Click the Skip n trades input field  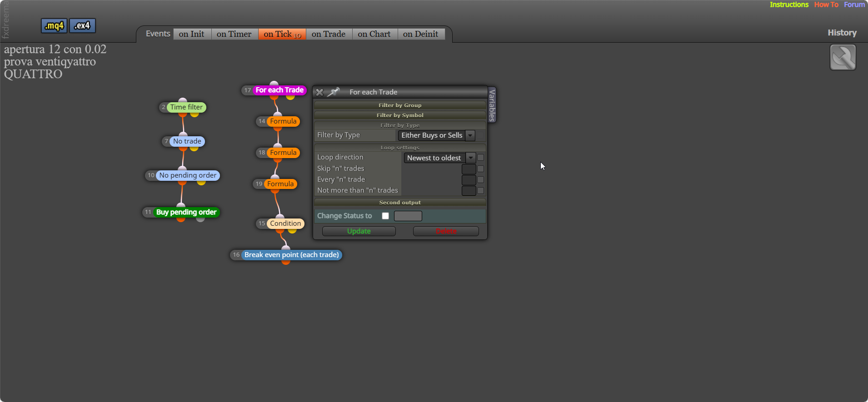(469, 169)
